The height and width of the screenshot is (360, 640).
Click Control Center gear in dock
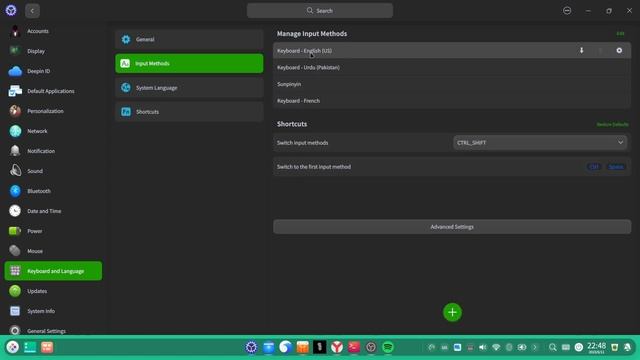251,347
